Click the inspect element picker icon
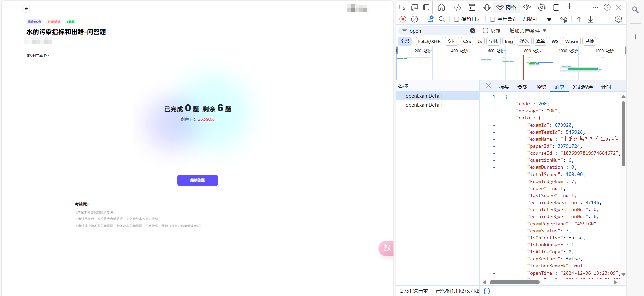 [403, 7]
